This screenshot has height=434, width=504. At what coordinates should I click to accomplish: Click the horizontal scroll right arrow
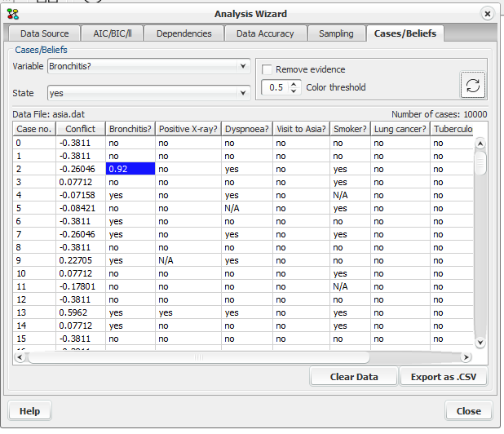click(466, 356)
